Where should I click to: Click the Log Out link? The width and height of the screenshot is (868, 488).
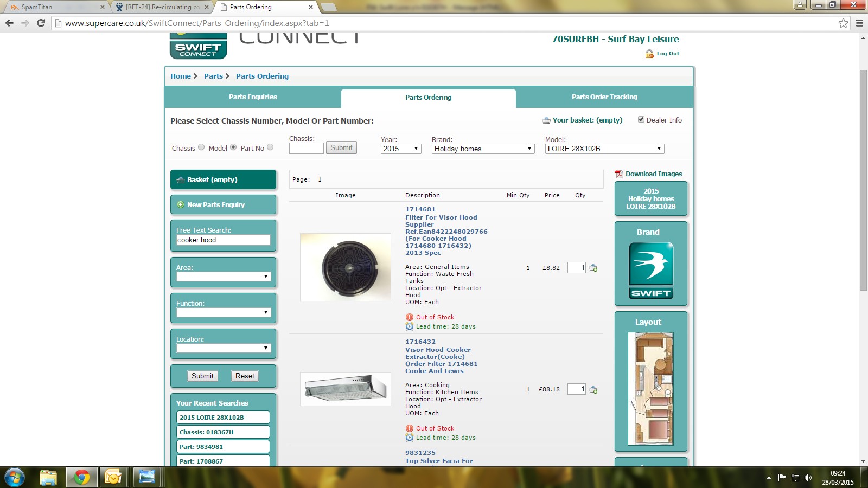tap(668, 54)
